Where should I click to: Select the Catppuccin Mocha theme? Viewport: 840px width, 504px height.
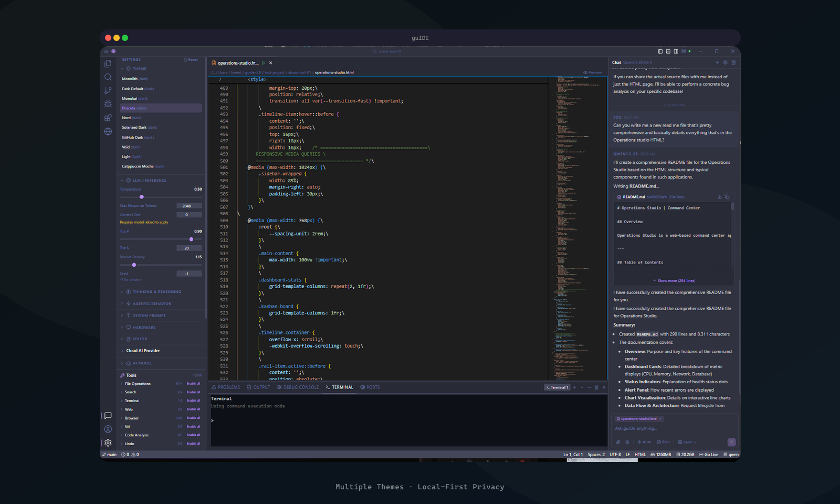(x=161, y=166)
